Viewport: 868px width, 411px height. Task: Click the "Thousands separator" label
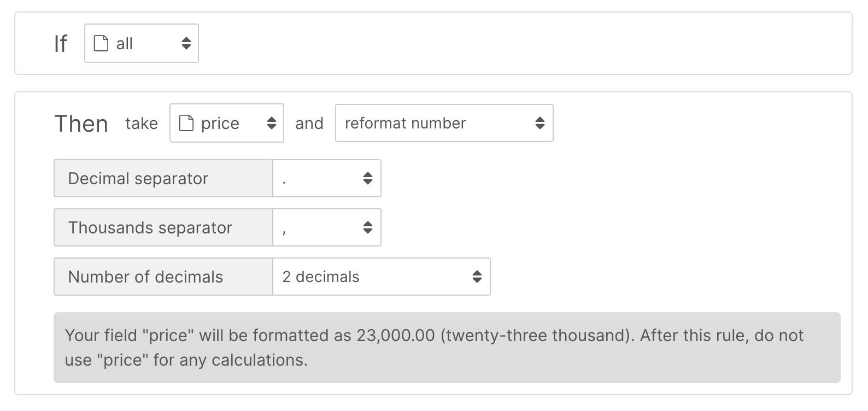[150, 227]
